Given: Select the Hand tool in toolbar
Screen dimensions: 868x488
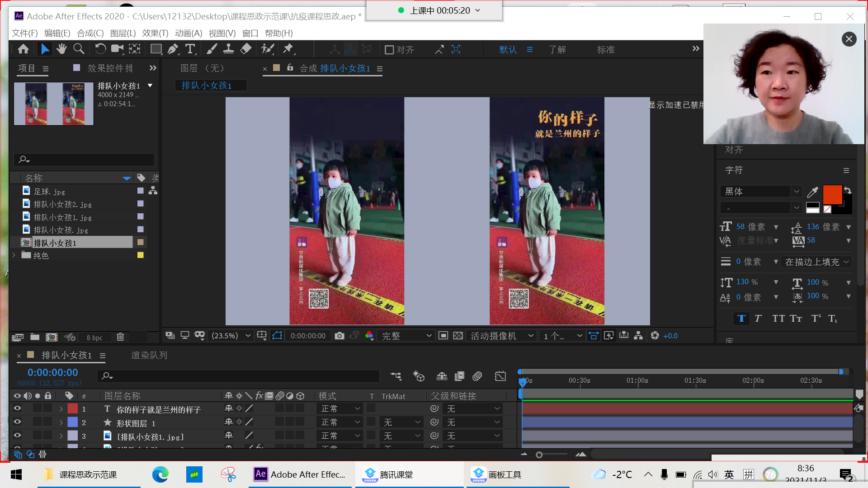Looking at the screenshot, I should tap(61, 49).
